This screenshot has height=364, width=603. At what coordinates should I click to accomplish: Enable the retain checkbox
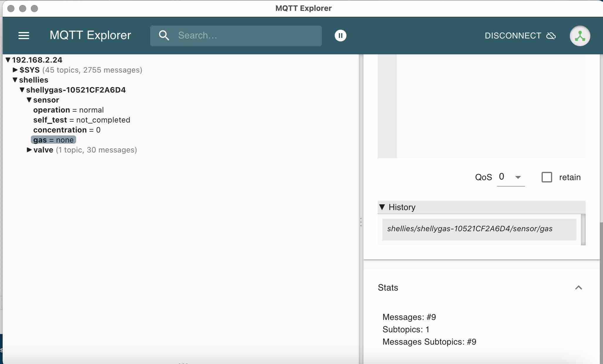coord(547,177)
